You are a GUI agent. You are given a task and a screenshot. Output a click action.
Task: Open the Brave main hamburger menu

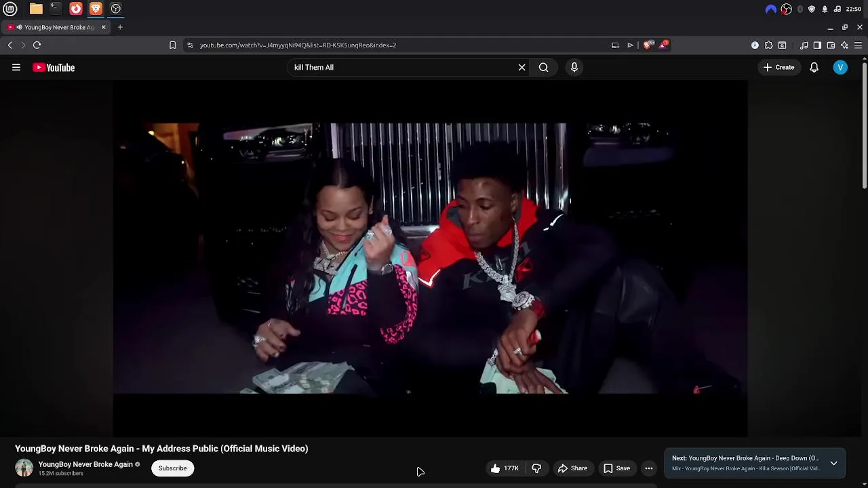(x=858, y=45)
